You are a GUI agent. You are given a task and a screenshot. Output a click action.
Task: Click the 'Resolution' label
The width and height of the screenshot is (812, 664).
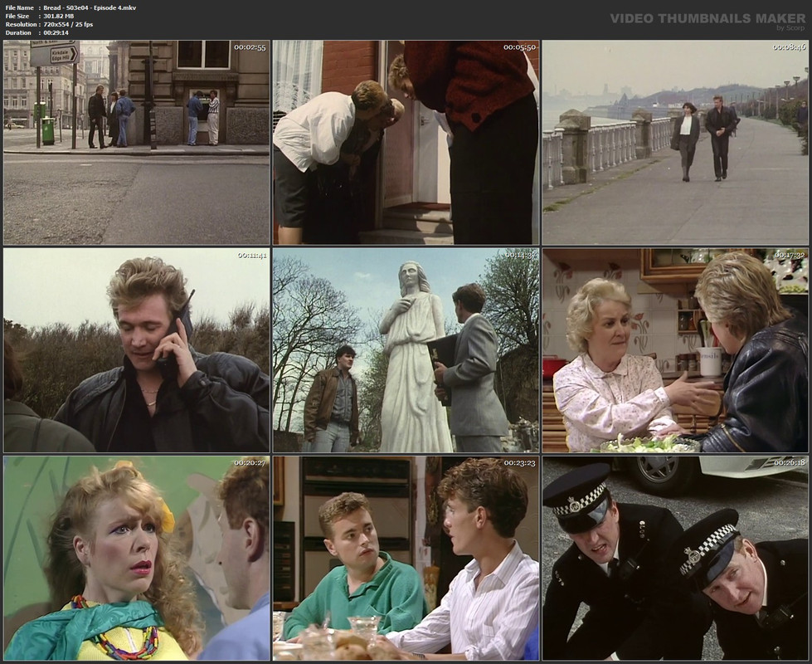point(21,24)
